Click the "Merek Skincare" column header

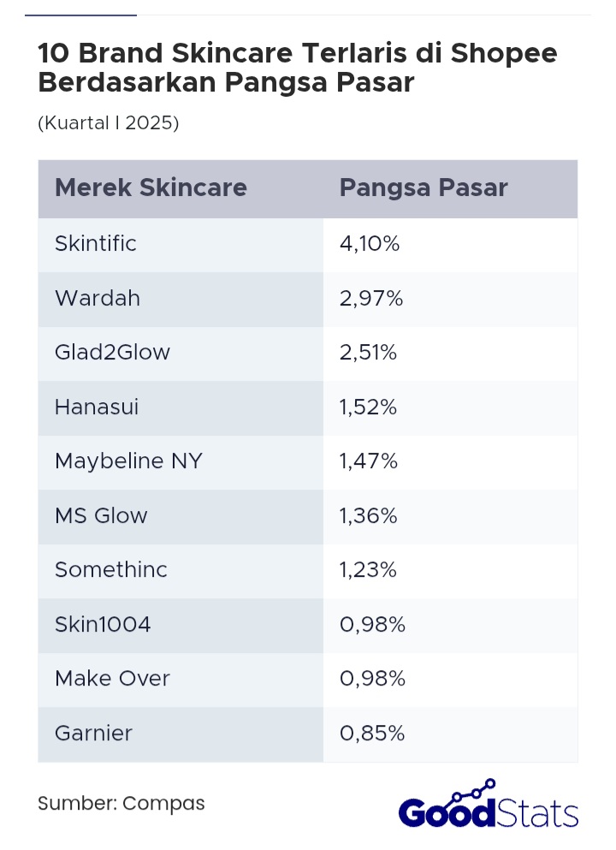pyautogui.click(x=151, y=188)
